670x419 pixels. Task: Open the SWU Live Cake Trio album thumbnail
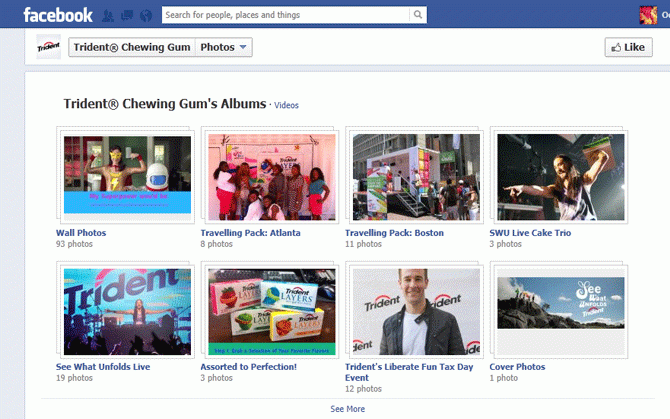[x=561, y=177]
